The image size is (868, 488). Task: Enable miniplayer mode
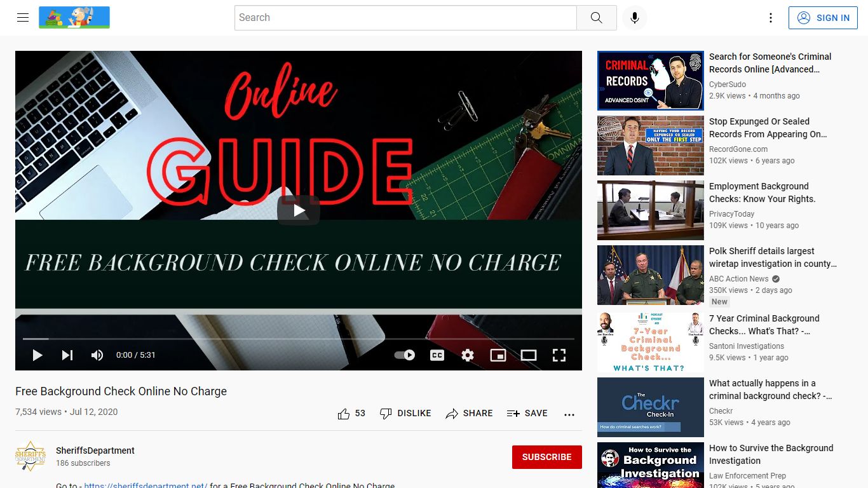pos(498,355)
